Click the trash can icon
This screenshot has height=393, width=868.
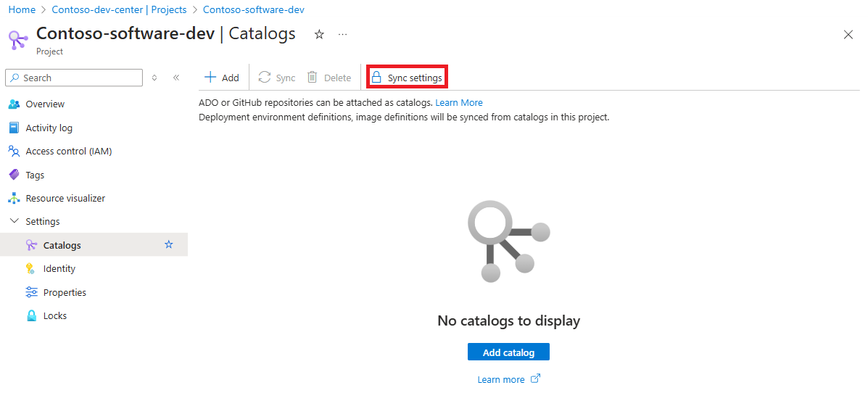(x=313, y=78)
